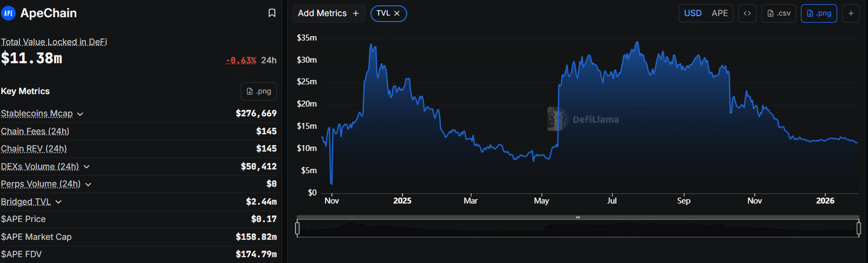Export chart data as .csv
Viewport: 868px width, 263px height.
point(779,13)
